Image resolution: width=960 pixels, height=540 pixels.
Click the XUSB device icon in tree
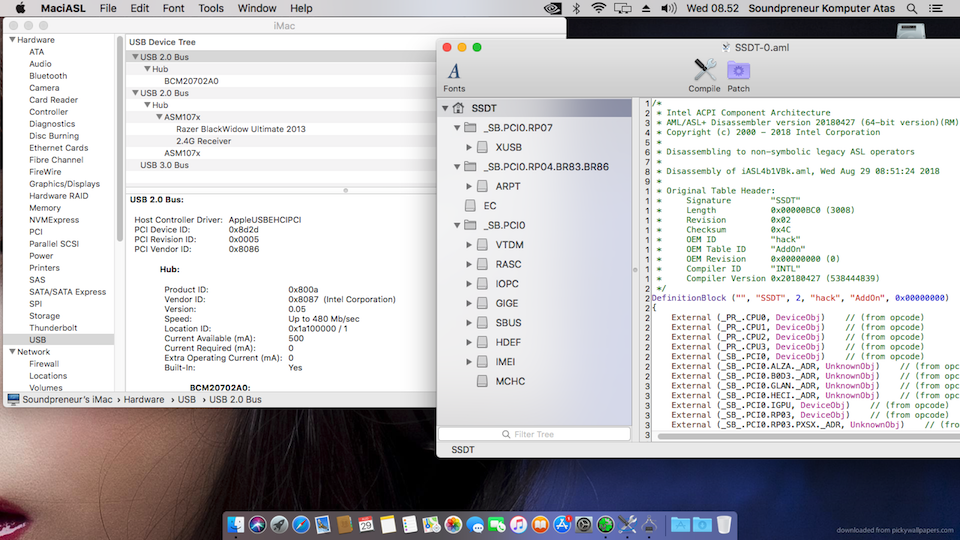482,147
